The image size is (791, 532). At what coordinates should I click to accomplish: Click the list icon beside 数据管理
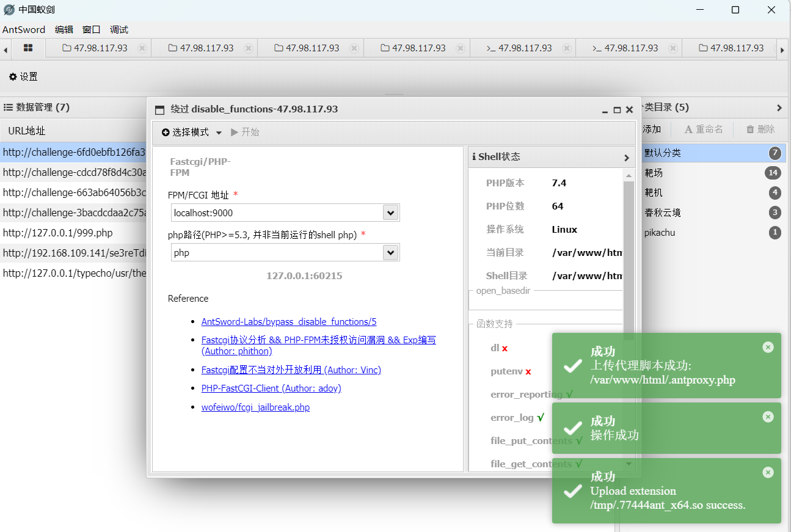tap(9, 107)
